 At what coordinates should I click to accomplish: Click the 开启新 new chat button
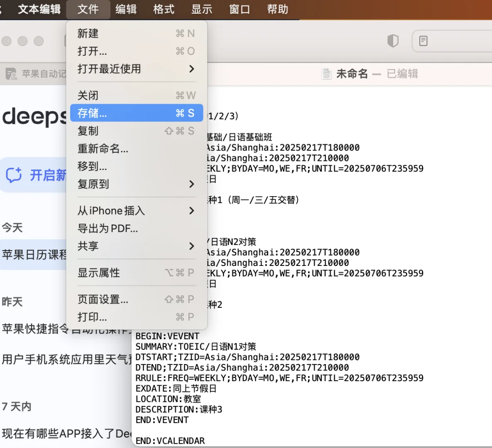pos(33,175)
